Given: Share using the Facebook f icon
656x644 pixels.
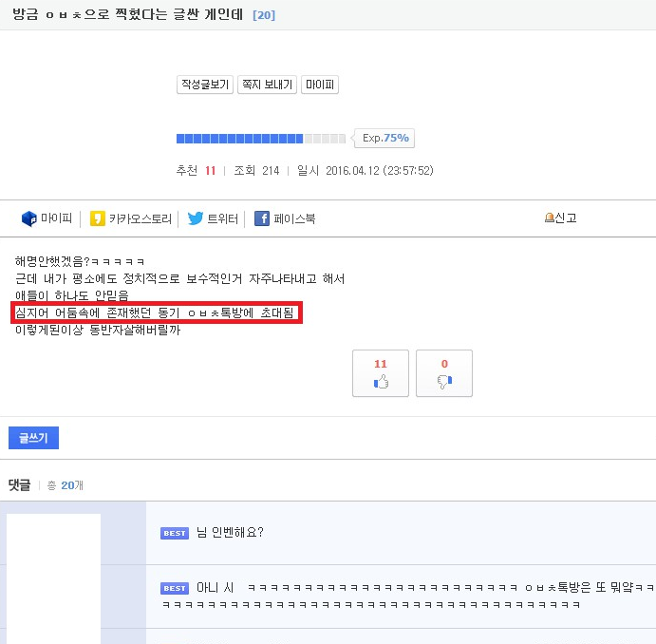Looking at the screenshot, I should point(262,218).
